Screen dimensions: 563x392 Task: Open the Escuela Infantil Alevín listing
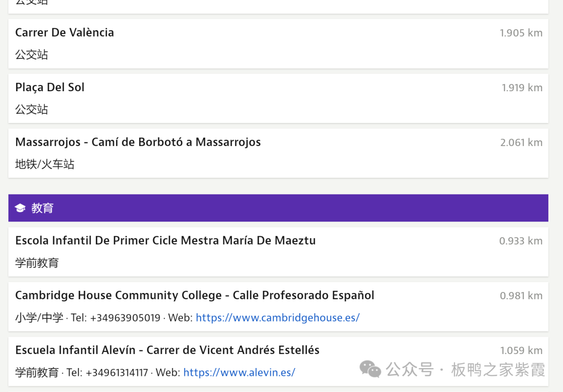tap(167, 350)
